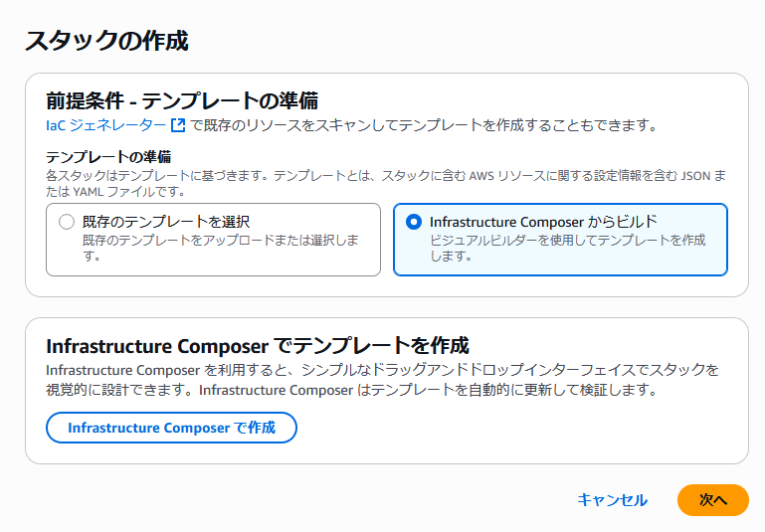The width and height of the screenshot is (765, 532).
Task: Select the Infrastructure Composer からビルド radio button
Action: pyautogui.click(x=414, y=222)
